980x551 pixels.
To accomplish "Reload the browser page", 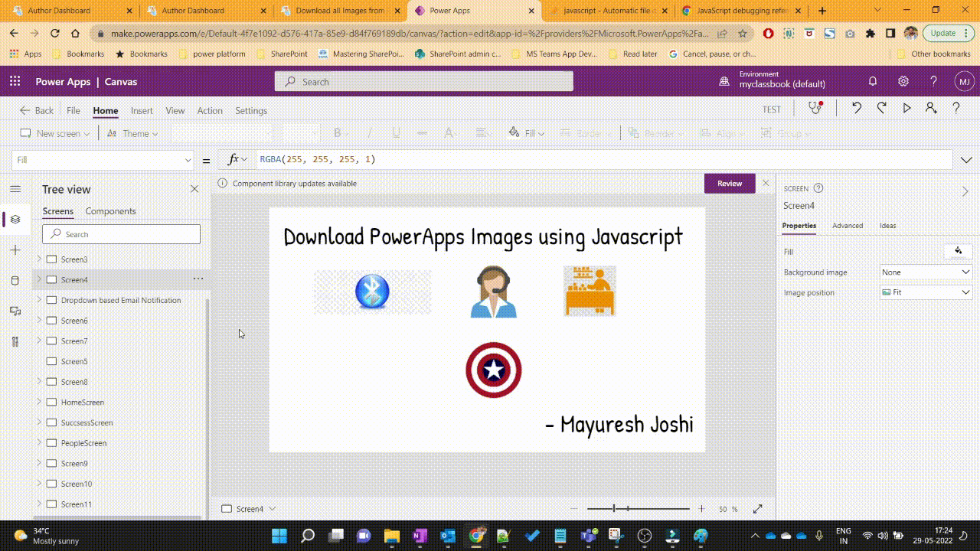I will [54, 33].
